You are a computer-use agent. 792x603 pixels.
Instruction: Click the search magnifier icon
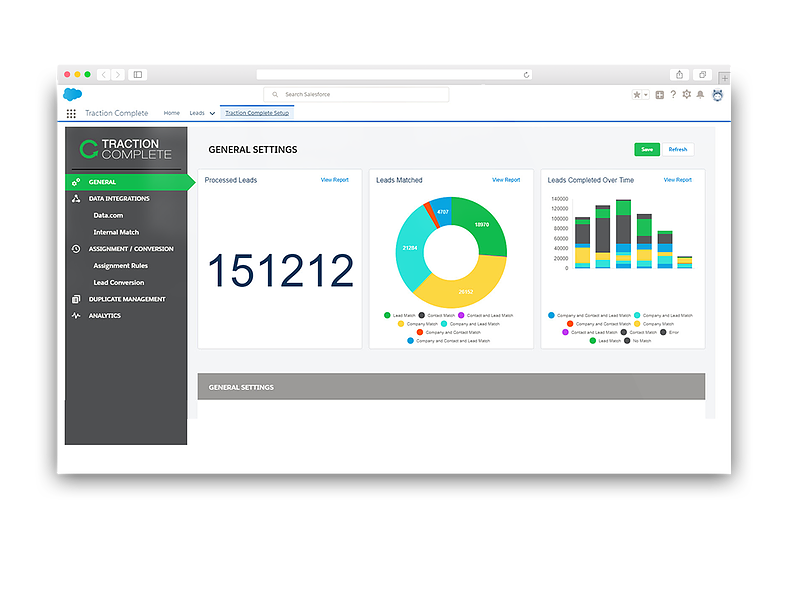coord(275,94)
